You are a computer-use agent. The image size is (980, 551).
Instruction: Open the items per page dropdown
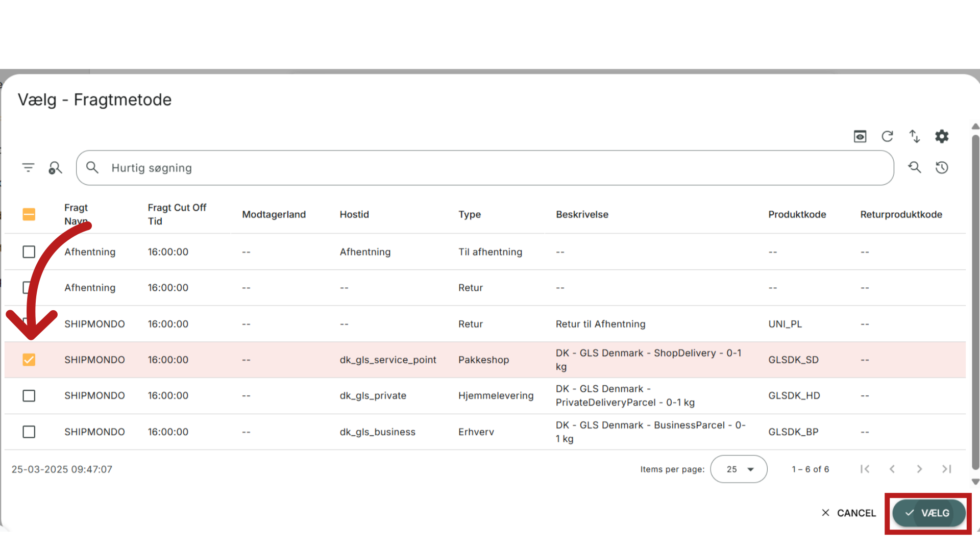[739, 469]
